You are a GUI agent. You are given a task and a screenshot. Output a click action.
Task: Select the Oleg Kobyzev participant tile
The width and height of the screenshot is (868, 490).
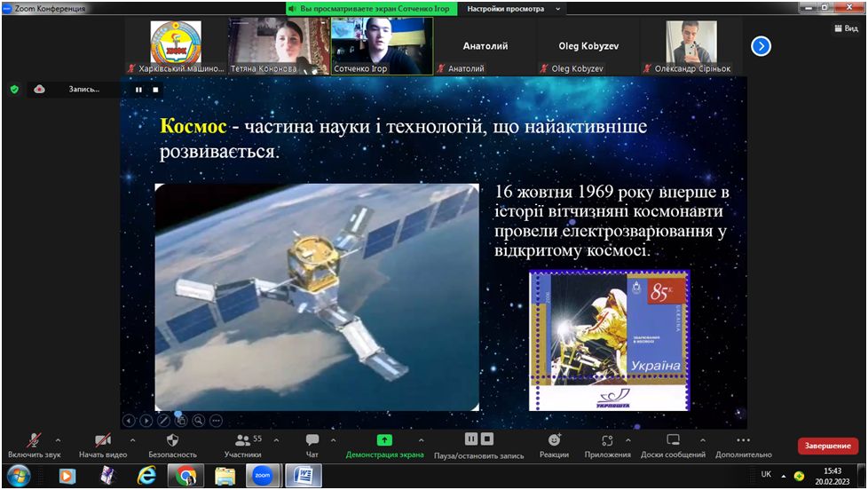coord(588,46)
